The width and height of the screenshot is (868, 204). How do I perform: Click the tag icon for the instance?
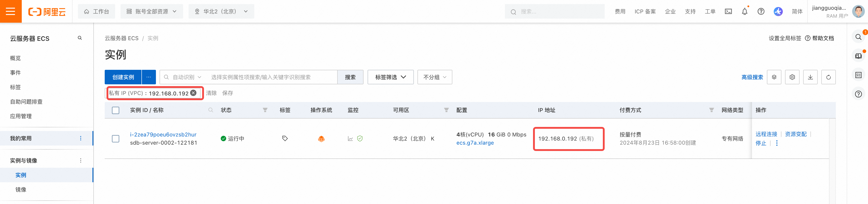[285, 138]
